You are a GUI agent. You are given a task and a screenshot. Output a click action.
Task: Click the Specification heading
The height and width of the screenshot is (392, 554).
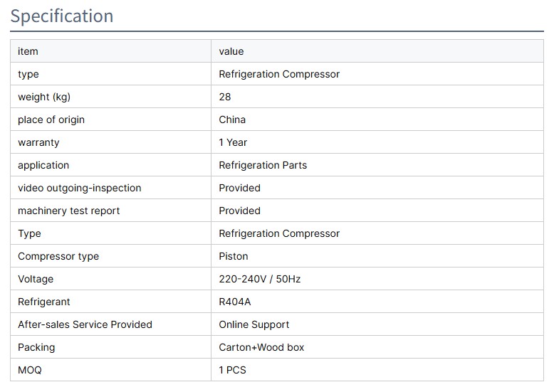62,16
